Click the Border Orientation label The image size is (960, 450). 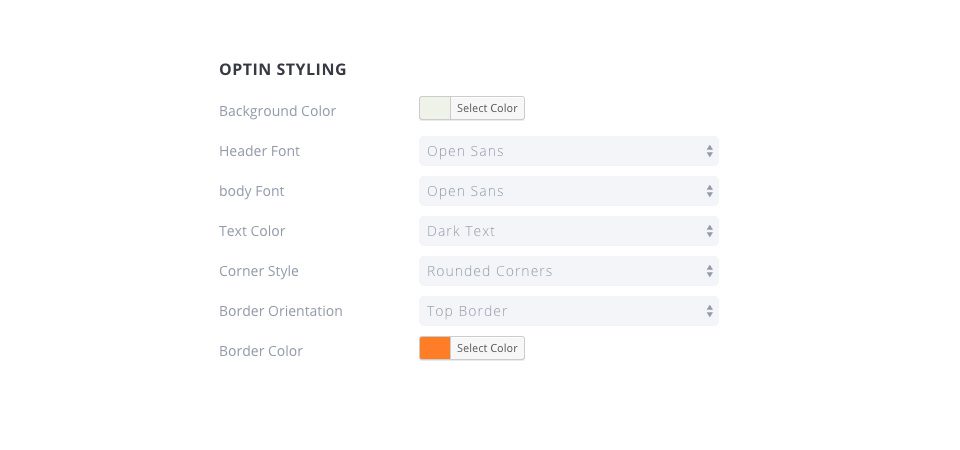click(x=280, y=311)
